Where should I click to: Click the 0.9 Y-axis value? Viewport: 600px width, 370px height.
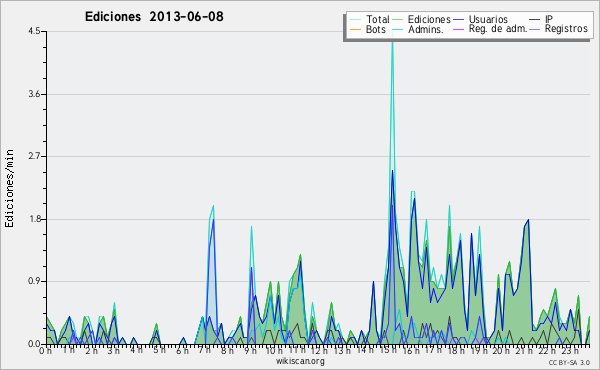pyautogui.click(x=34, y=282)
